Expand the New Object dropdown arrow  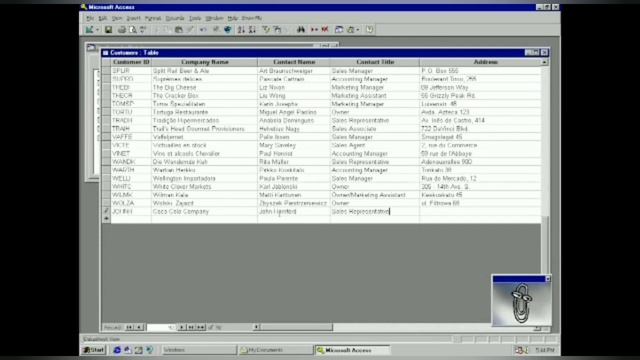tap(358, 30)
